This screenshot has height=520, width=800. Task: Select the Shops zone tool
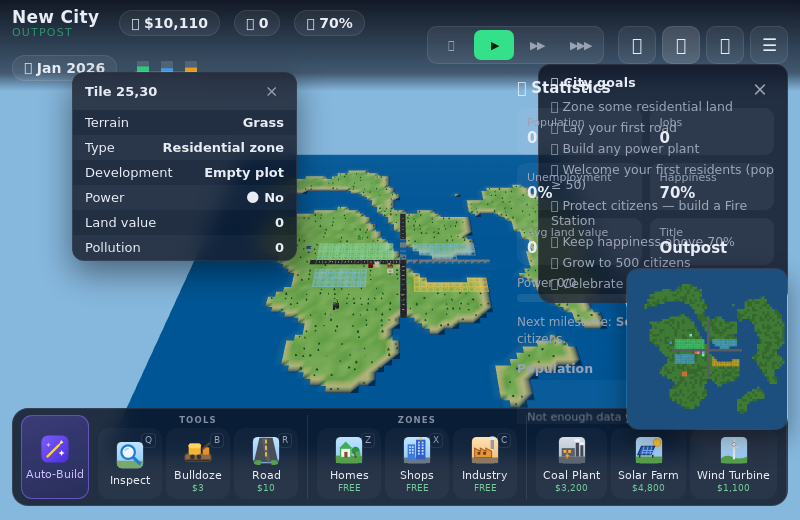(x=417, y=463)
